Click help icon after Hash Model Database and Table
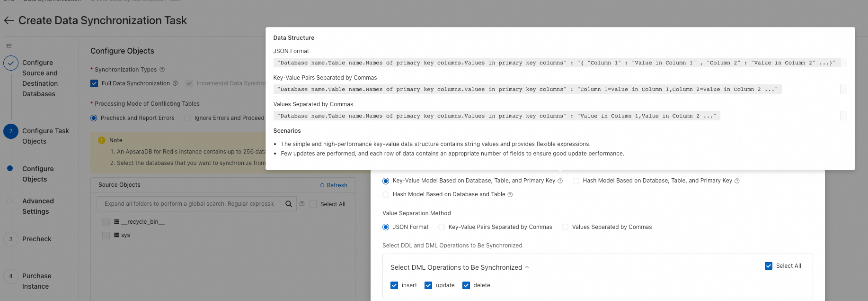Screen dimensions: 868x301 (x=510, y=195)
